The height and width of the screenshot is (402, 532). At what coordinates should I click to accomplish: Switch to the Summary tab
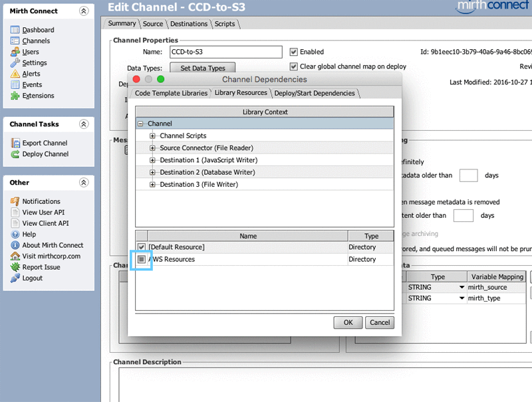click(122, 23)
